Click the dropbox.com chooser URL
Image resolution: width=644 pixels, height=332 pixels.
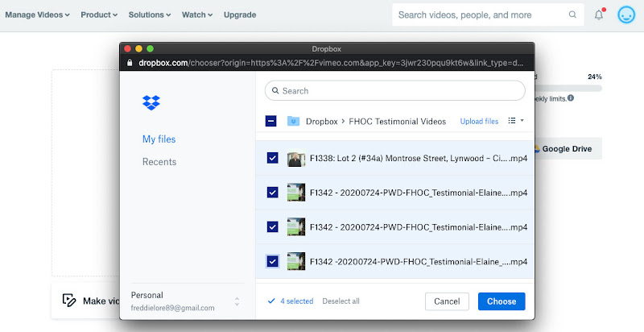point(331,63)
